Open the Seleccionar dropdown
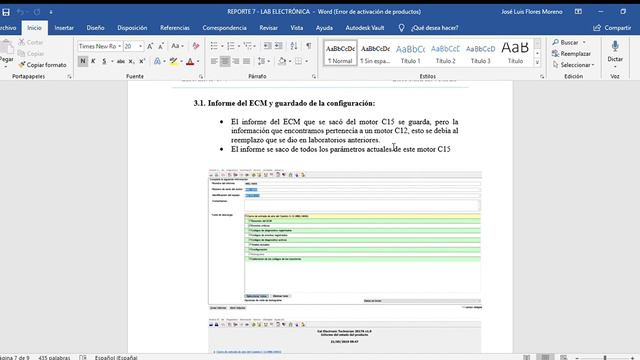The image size is (640, 360). pos(573,65)
